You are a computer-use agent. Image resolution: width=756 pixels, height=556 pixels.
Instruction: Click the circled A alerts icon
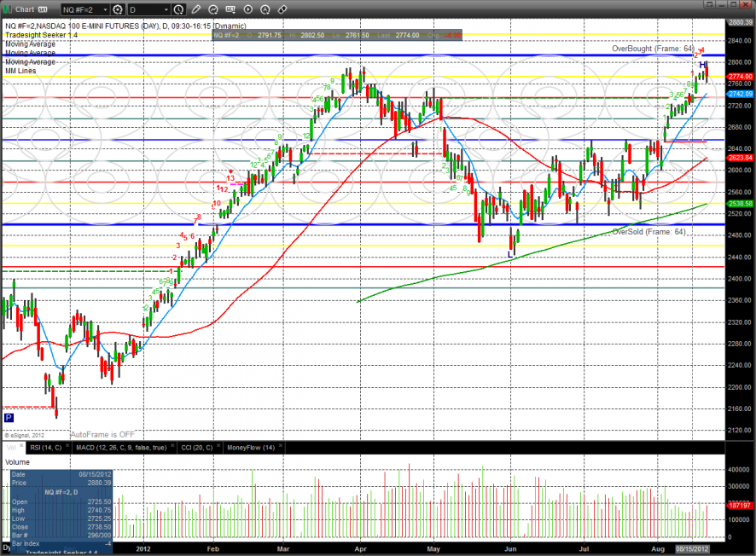point(265,9)
